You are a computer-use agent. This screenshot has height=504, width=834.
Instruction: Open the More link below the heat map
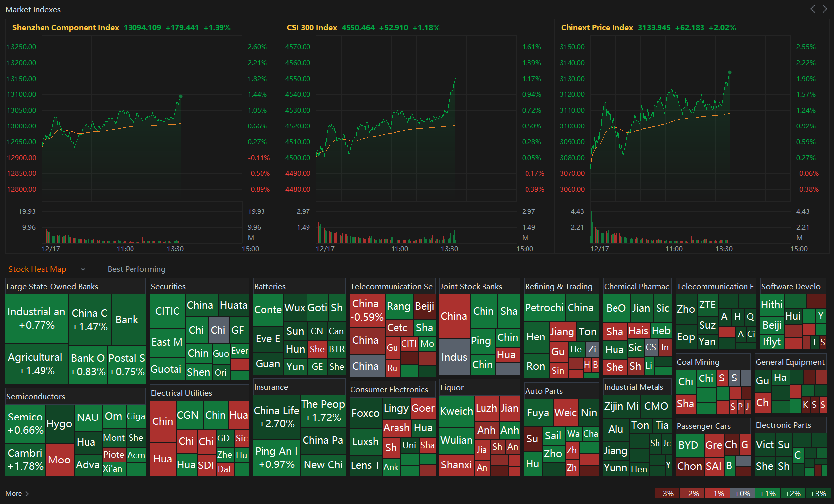pos(17,493)
